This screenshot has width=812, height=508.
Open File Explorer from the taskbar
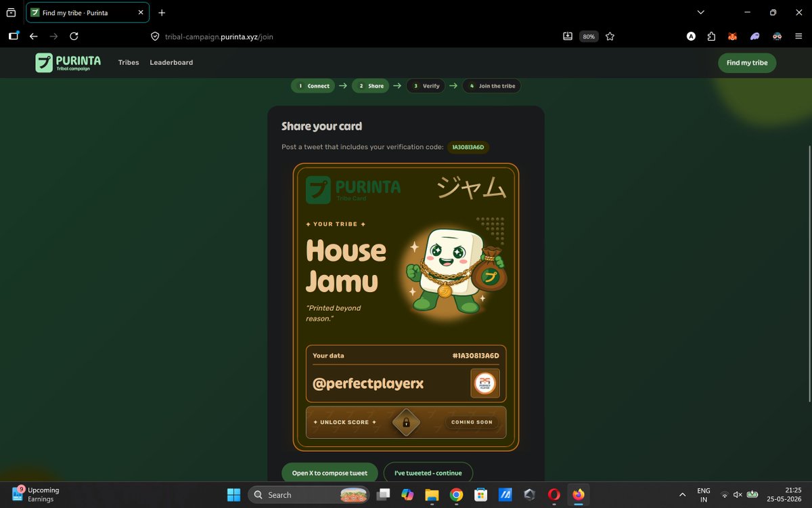[x=432, y=494]
